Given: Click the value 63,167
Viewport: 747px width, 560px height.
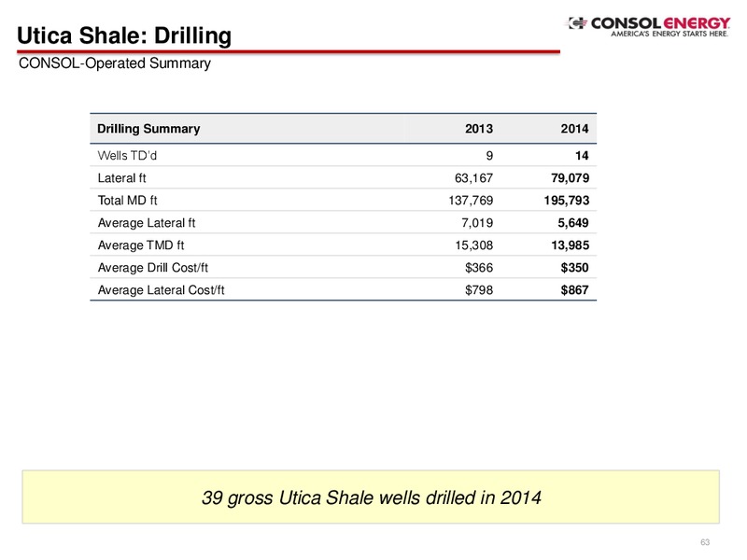Looking at the screenshot, I should [x=474, y=178].
